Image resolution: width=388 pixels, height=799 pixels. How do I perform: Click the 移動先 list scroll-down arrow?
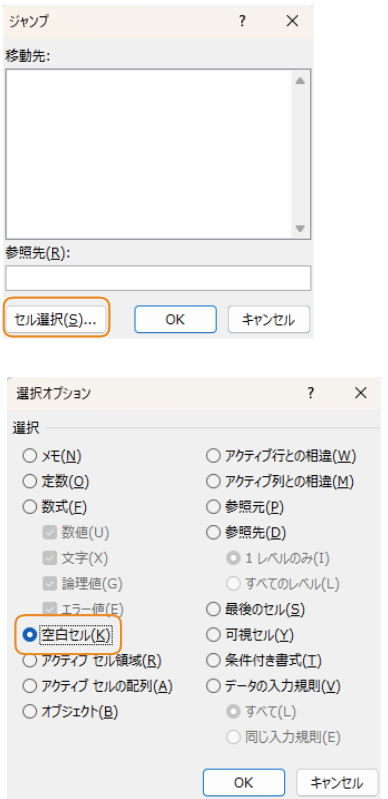tap(300, 228)
